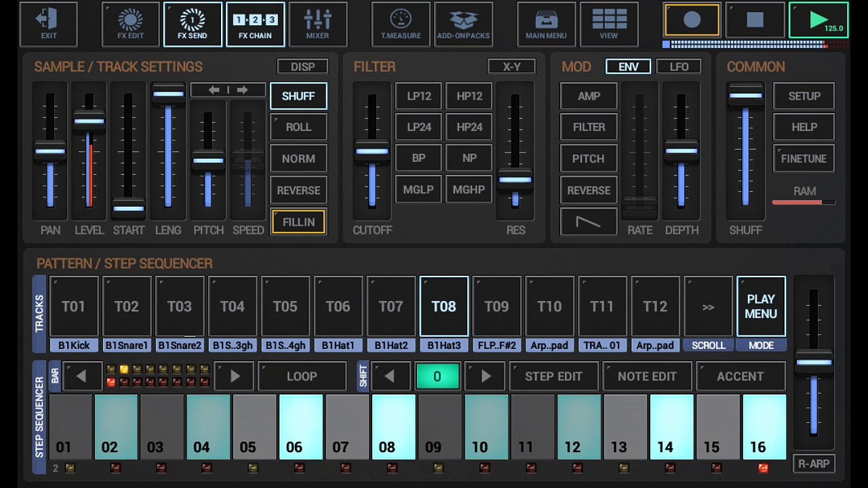
Task: Open NOTE EDIT mode
Action: 647,376
